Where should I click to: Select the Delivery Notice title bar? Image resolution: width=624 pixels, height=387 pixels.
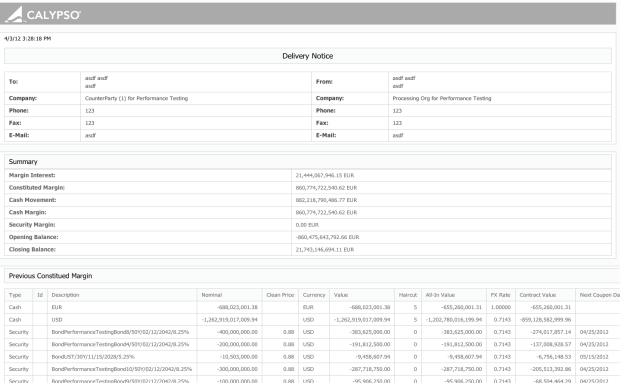pyautogui.click(x=308, y=56)
